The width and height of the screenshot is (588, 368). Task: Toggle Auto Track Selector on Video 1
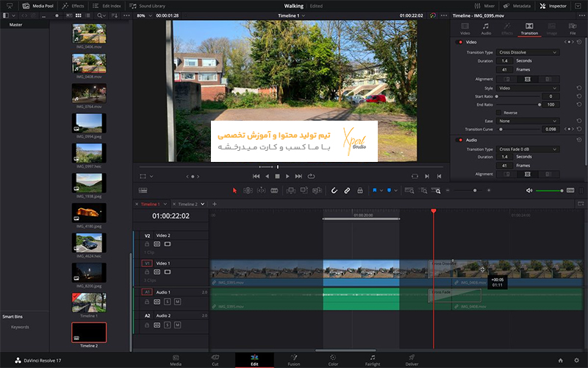(x=157, y=272)
